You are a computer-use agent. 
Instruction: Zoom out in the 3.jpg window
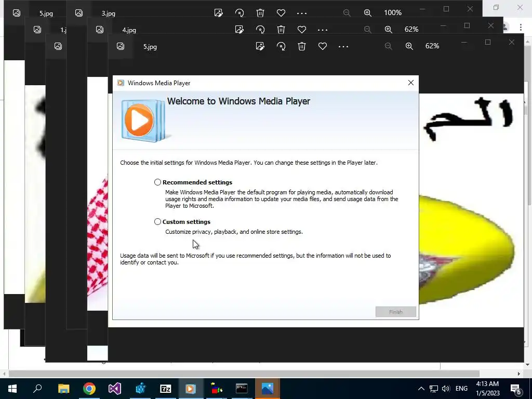pyautogui.click(x=347, y=13)
